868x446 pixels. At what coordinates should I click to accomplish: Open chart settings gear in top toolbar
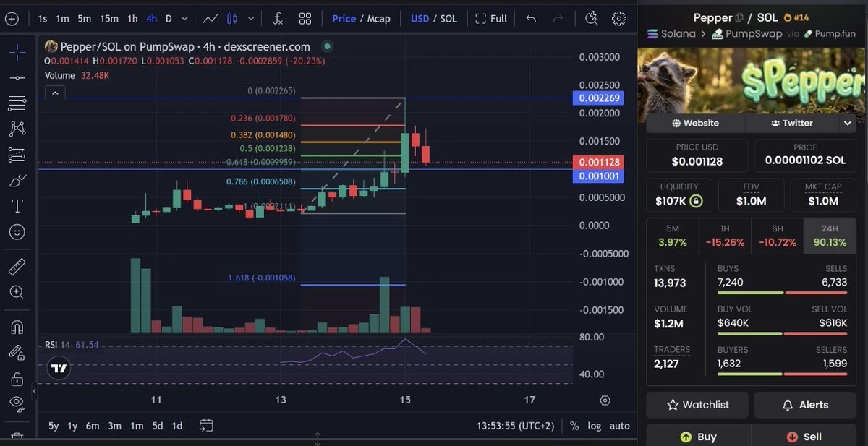pos(619,18)
